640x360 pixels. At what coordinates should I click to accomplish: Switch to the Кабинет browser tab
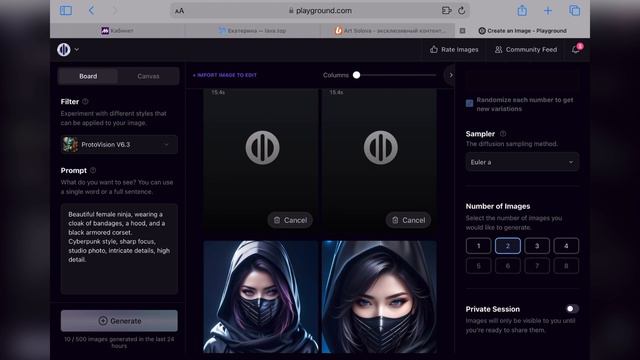117,31
